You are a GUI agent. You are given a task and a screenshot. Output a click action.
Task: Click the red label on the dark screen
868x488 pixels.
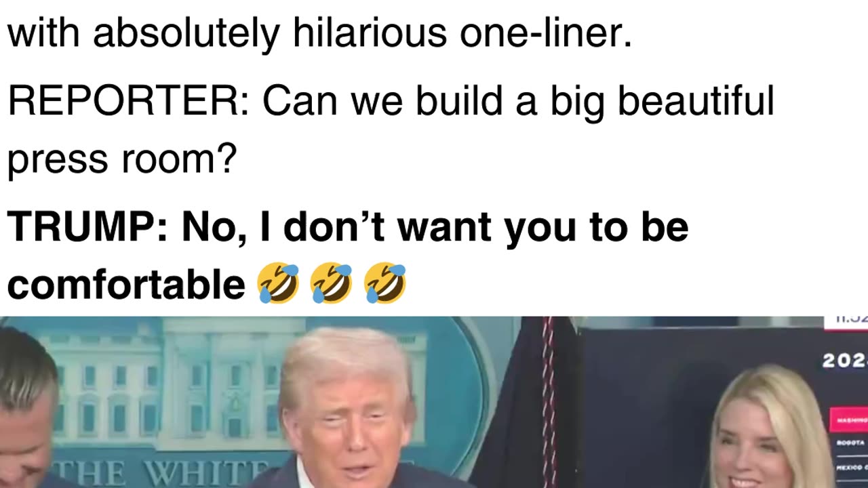(x=849, y=420)
